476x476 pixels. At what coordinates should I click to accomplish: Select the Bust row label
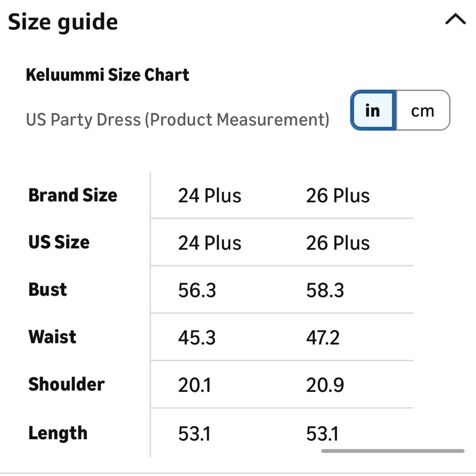click(48, 290)
